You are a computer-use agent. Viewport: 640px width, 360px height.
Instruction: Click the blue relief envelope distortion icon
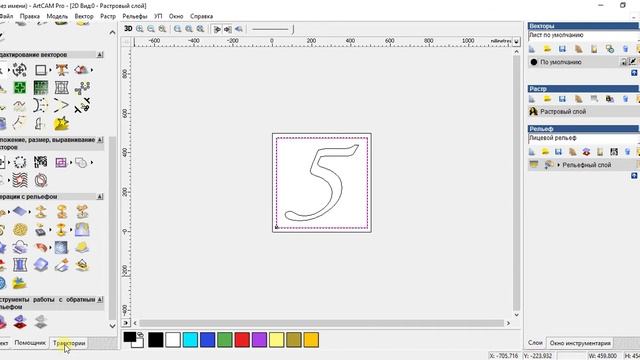click(20, 265)
